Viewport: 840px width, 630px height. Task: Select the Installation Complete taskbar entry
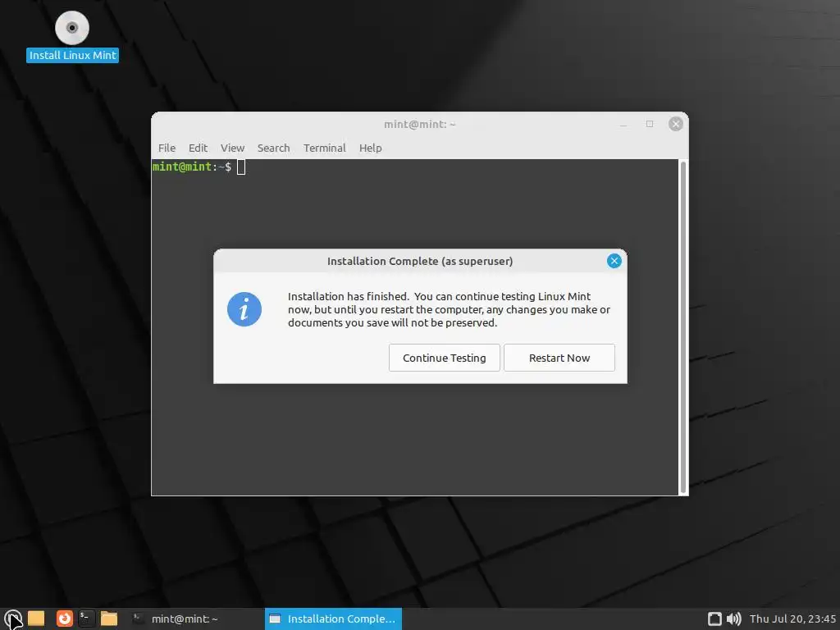coord(333,619)
